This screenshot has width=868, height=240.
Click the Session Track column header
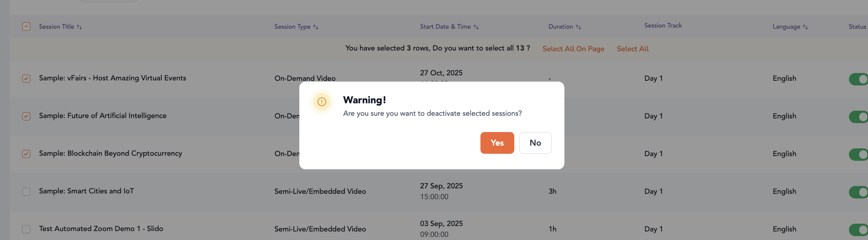tap(663, 26)
